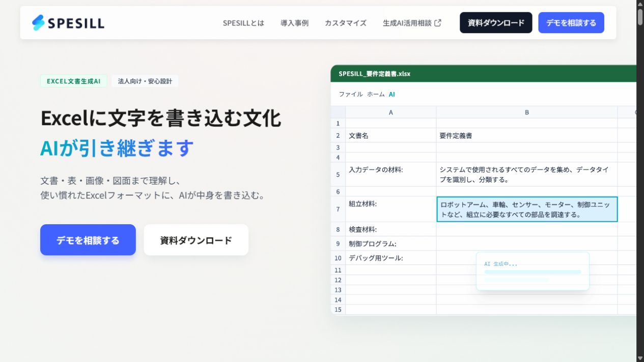The height and width of the screenshot is (362, 644).
Task: Open the カスタマイズ nav link
Action: 346,23
